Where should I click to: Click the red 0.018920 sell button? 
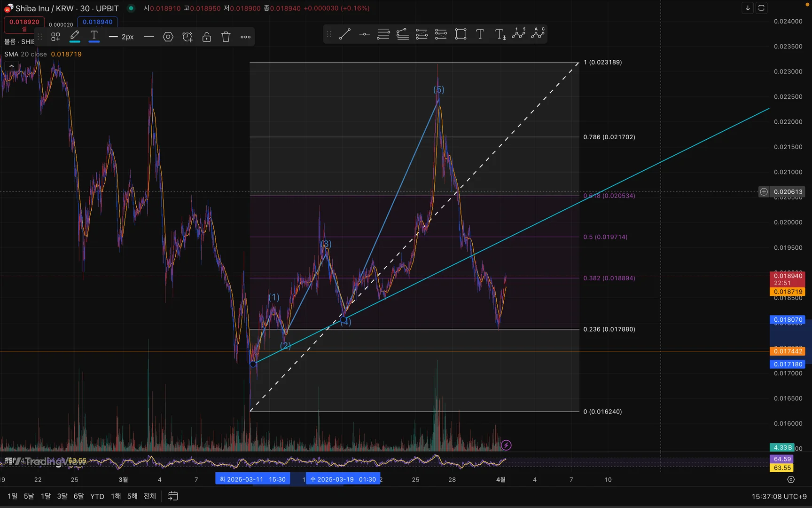tap(24, 24)
